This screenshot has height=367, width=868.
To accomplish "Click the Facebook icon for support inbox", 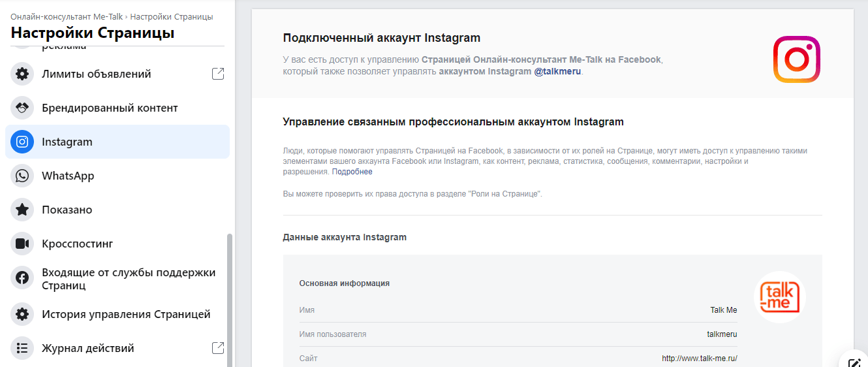I will 22,278.
